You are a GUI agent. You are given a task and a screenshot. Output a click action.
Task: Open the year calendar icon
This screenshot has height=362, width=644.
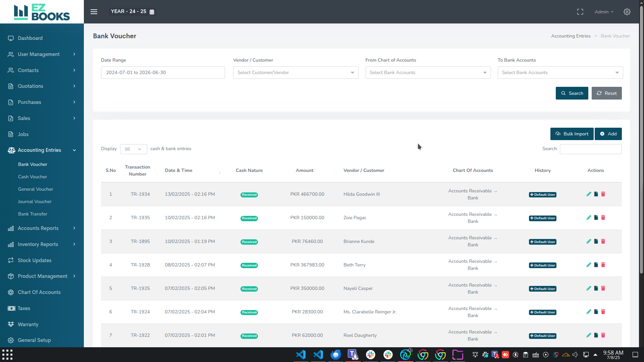coord(152,12)
